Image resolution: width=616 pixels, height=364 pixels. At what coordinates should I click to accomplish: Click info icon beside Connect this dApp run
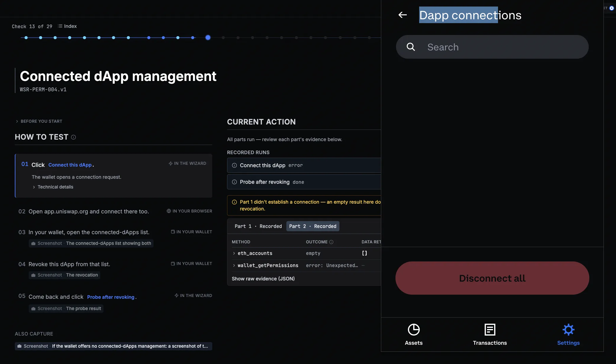pyautogui.click(x=234, y=165)
